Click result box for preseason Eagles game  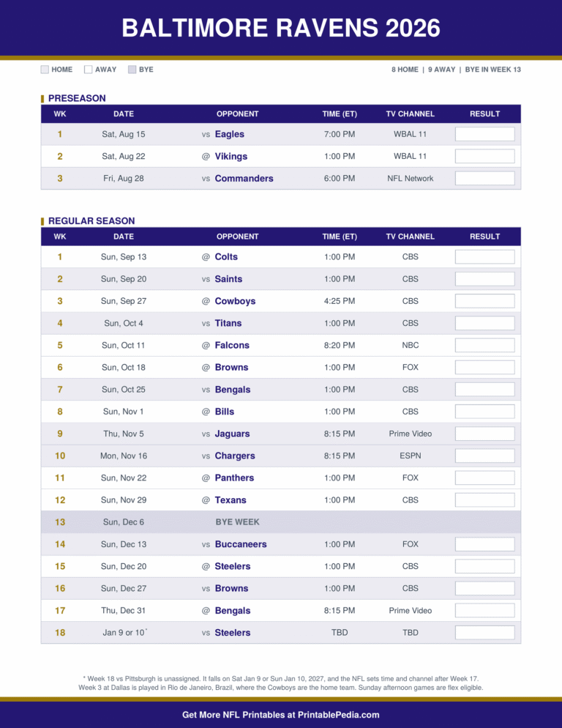coord(484,134)
